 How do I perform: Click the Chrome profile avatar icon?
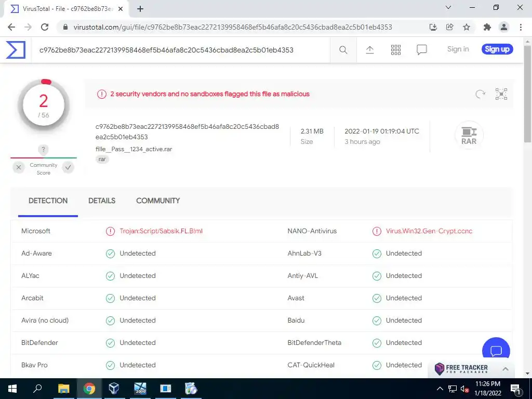click(504, 27)
